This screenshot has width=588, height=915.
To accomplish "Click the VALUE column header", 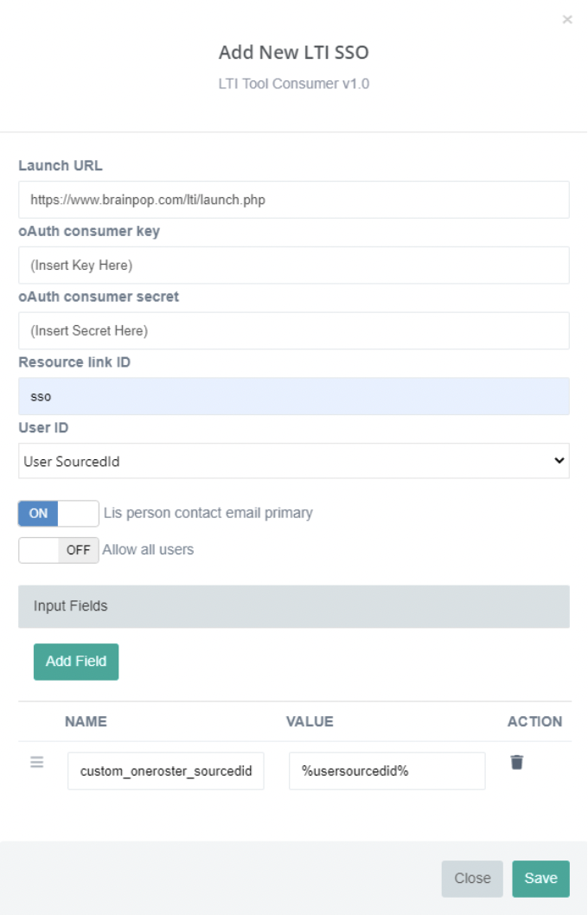I will (x=310, y=721).
